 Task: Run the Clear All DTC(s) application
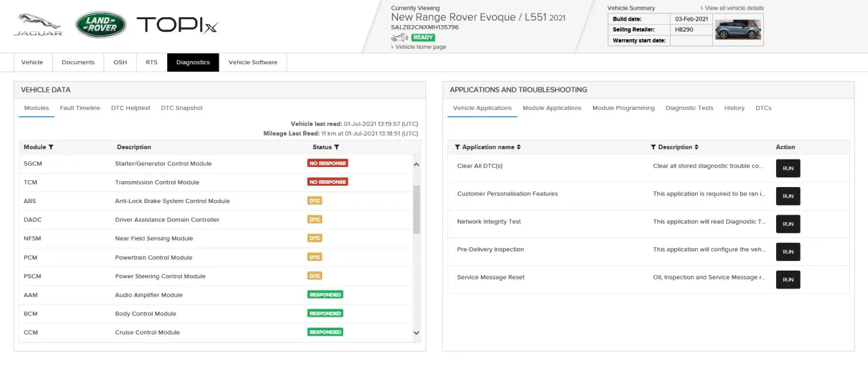coord(788,168)
